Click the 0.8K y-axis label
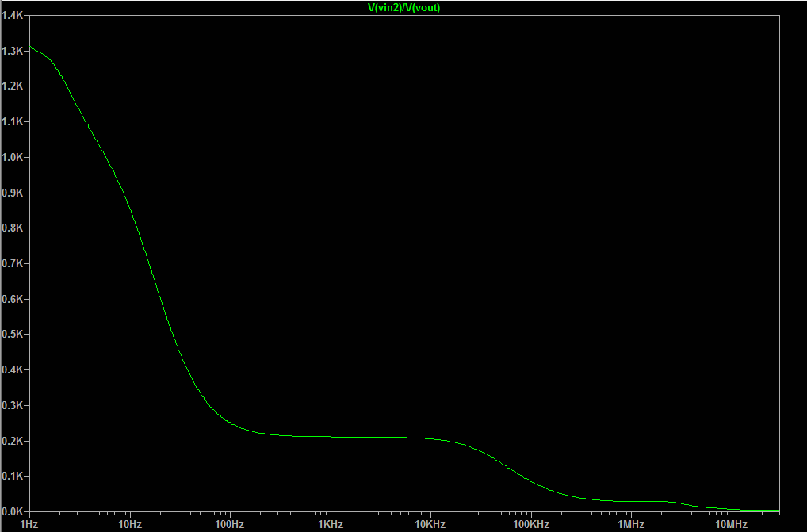The image size is (807, 532). point(13,228)
